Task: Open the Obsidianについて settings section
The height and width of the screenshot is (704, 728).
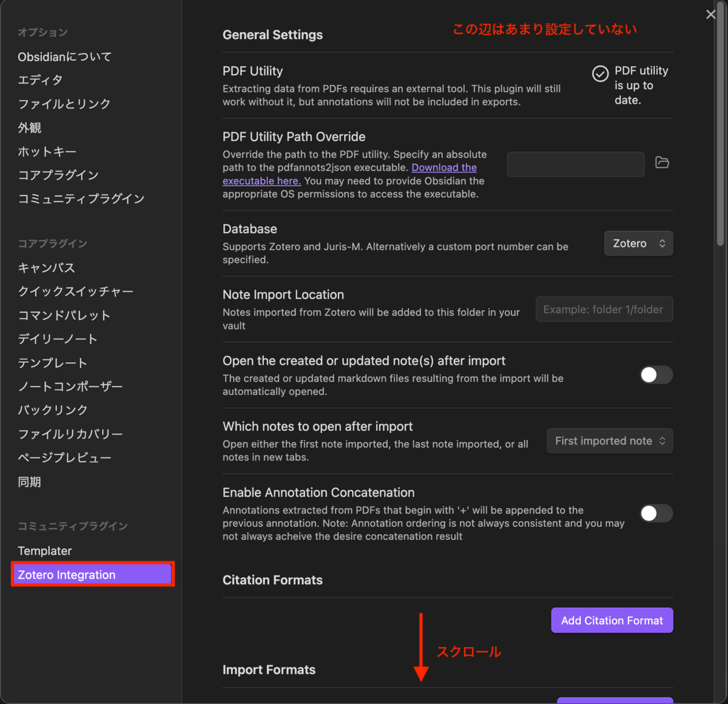Action: click(x=64, y=56)
